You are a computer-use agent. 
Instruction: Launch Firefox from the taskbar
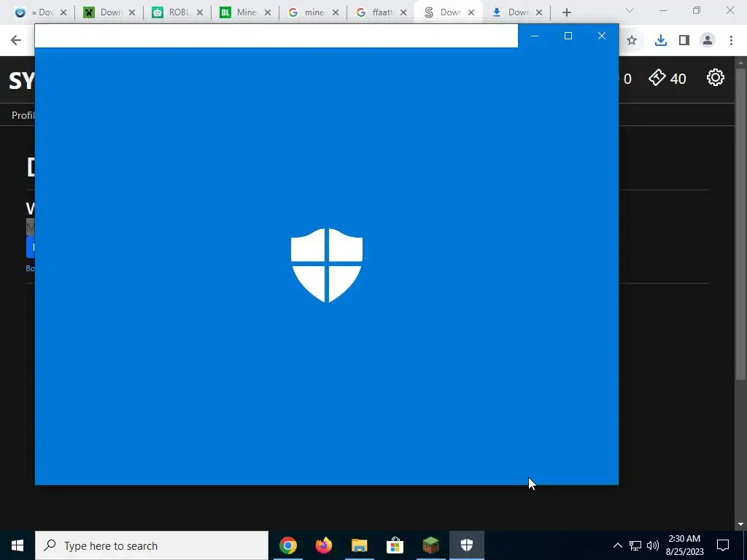(324, 545)
